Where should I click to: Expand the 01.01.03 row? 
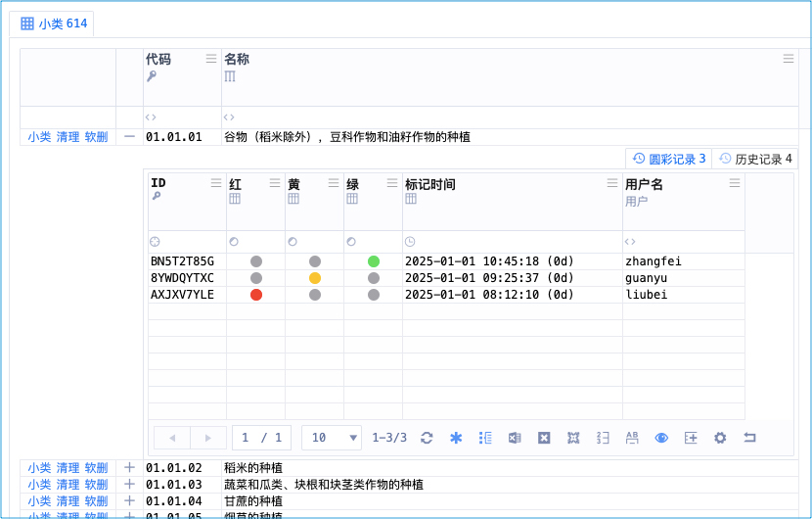[129, 485]
